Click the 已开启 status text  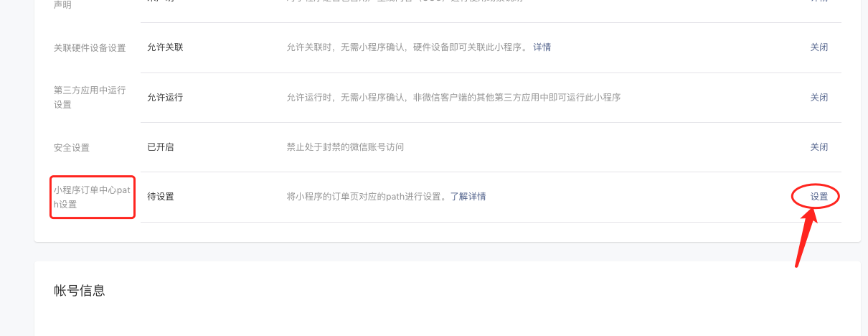pos(161,147)
